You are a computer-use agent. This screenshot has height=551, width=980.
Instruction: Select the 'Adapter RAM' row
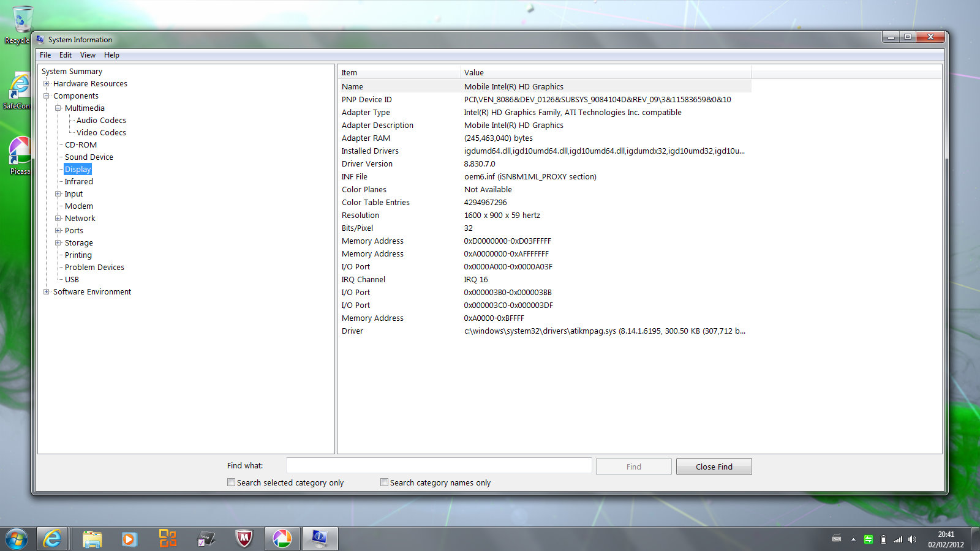click(x=545, y=138)
